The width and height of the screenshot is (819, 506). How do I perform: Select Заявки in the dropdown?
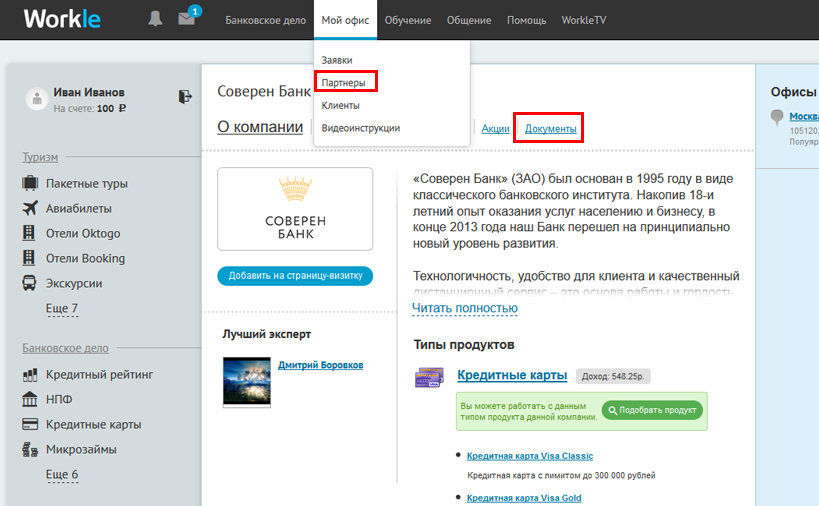(337, 60)
